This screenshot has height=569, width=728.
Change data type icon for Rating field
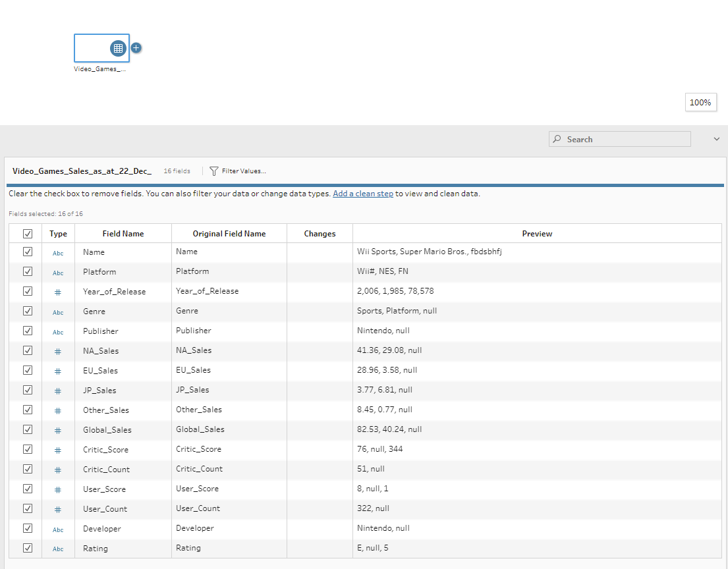coord(58,549)
